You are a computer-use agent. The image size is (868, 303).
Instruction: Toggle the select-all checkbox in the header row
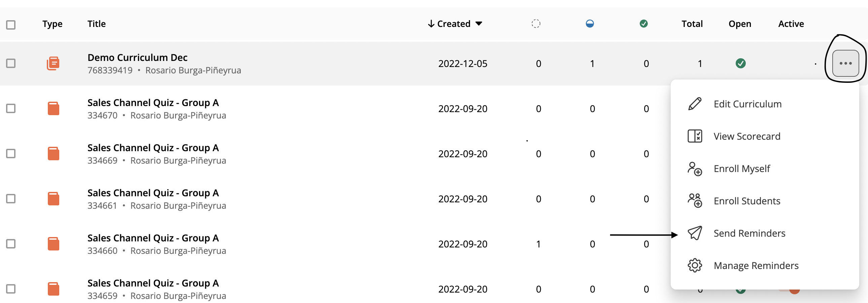click(11, 25)
